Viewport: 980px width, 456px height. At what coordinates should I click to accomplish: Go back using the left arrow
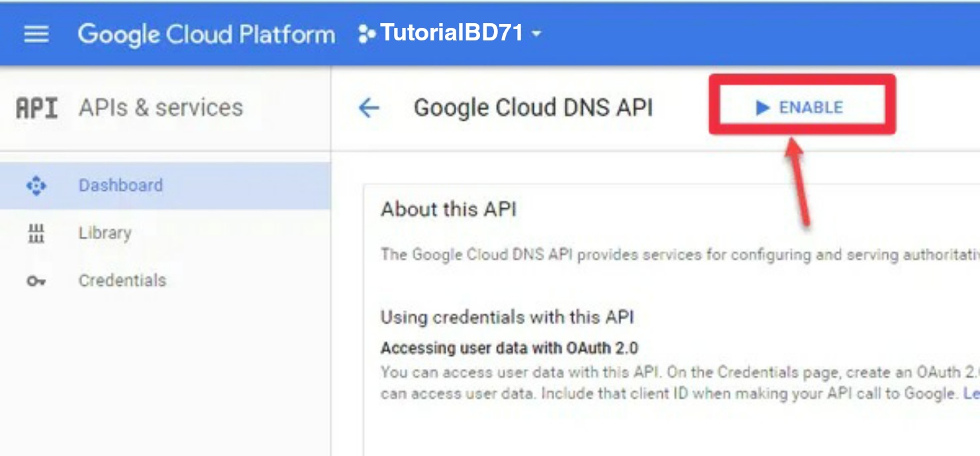(x=369, y=107)
